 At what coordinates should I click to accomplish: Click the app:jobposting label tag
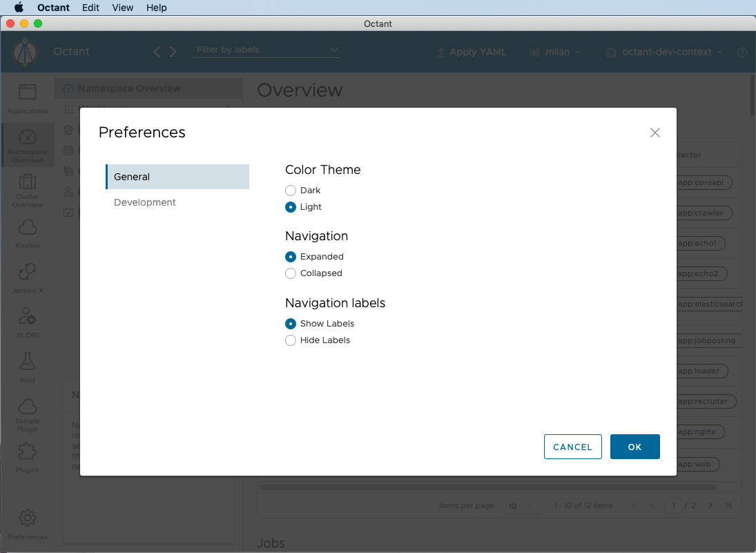coord(709,341)
